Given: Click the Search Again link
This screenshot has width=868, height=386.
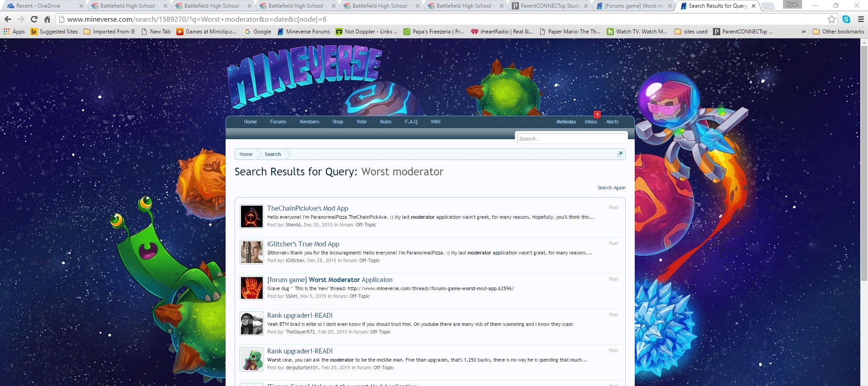Looking at the screenshot, I should click(x=611, y=188).
